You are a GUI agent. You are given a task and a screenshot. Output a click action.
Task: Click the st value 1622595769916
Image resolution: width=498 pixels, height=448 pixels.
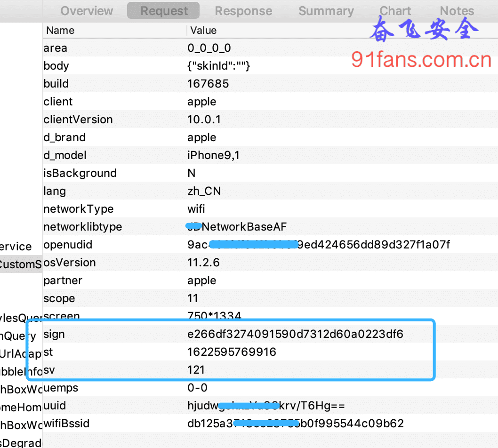(x=232, y=352)
